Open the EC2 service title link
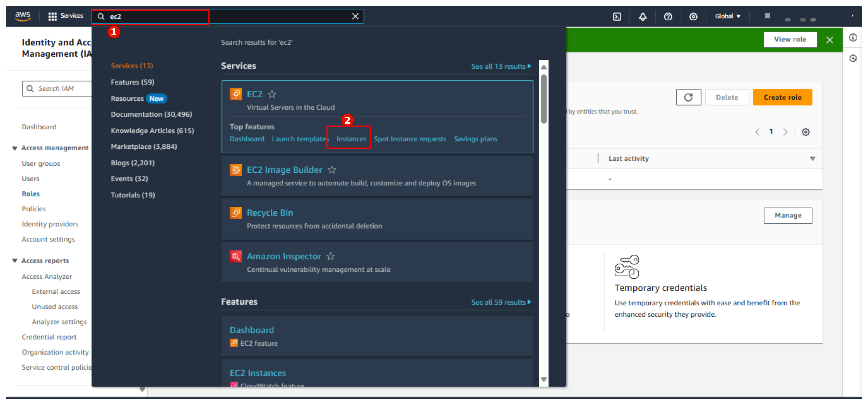This screenshot has width=868, height=405. tap(254, 94)
